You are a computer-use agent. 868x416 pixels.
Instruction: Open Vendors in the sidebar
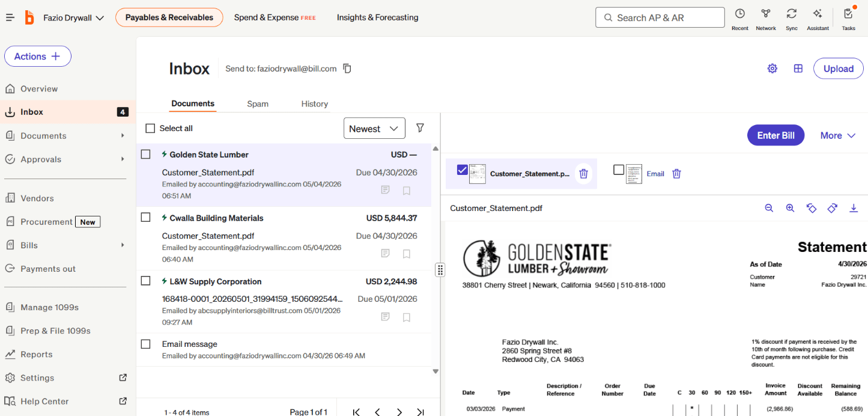(37, 198)
